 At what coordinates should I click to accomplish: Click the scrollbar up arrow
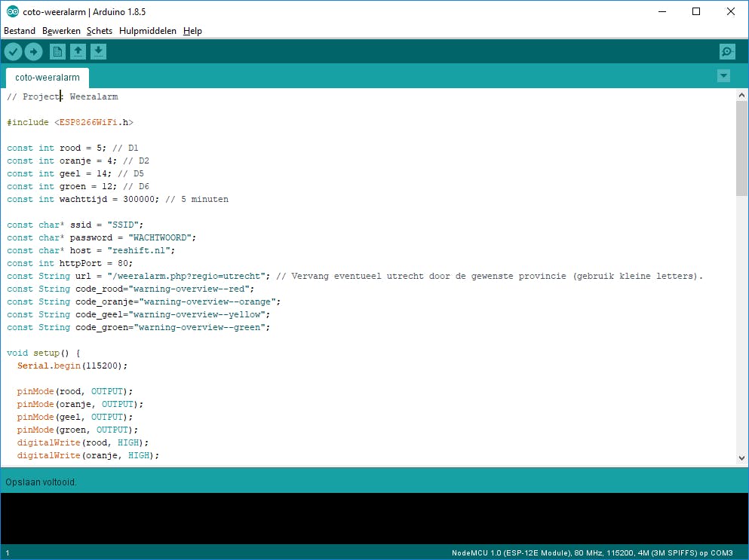tap(741, 94)
